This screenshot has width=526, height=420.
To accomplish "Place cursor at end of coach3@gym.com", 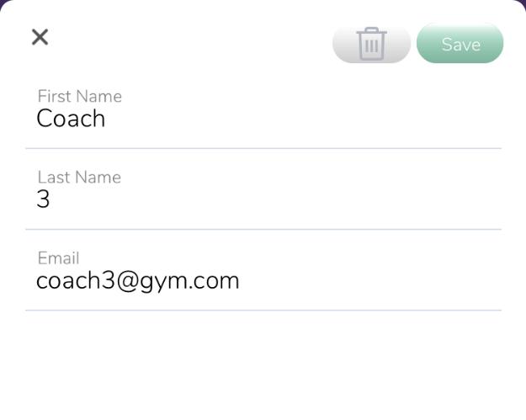I will pos(240,281).
